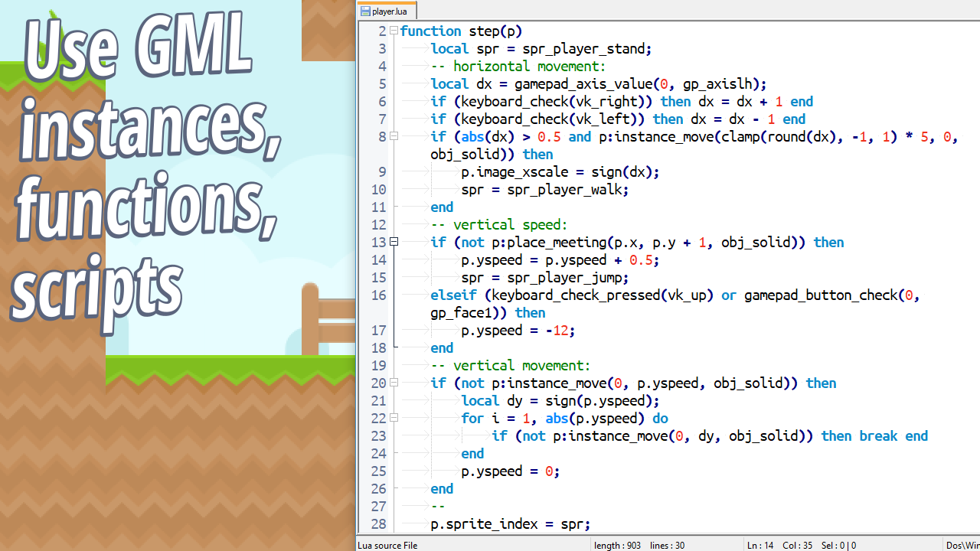This screenshot has width=980, height=551.
Task: Click 'local spr = spr_player_stand;' line
Action: pos(541,49)
